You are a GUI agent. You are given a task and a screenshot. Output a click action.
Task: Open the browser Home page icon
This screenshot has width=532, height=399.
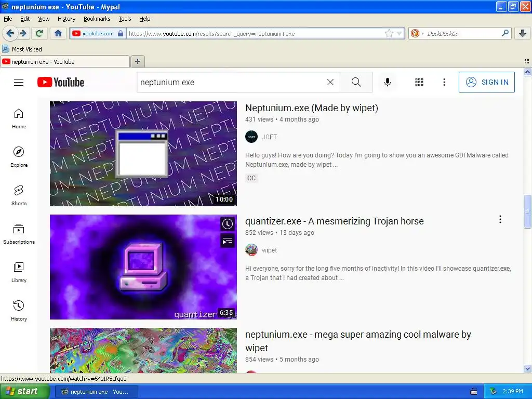pyautogui.click(x=58, y=33)
